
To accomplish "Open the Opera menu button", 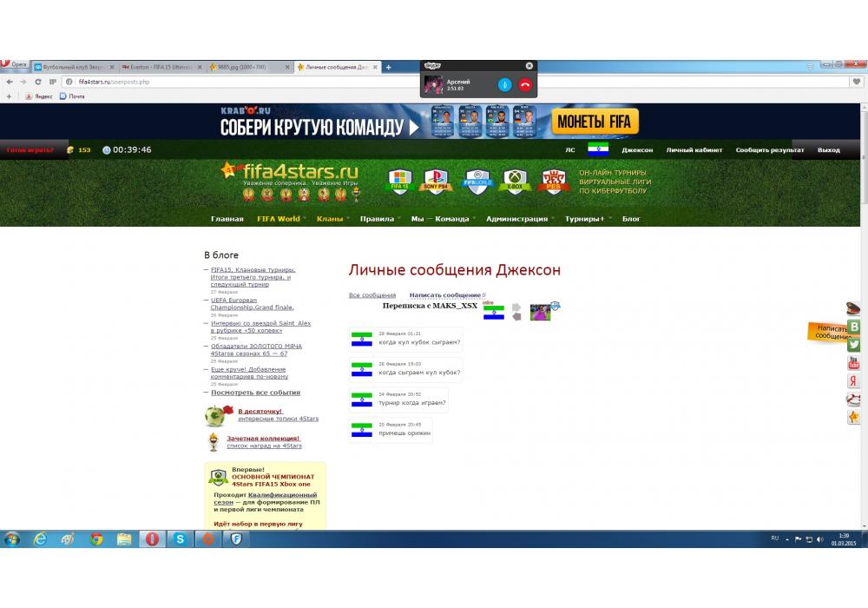I will coord(14,65).
